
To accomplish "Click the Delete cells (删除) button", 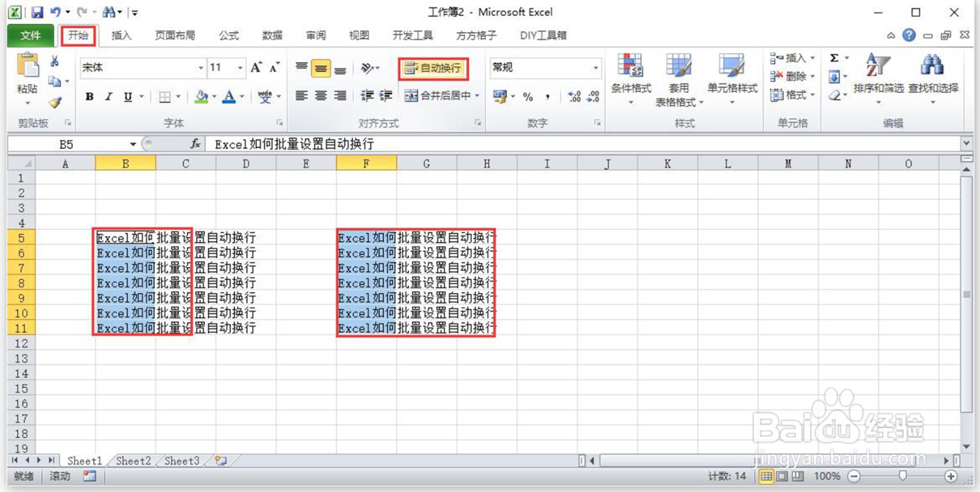I will (793, 76).
